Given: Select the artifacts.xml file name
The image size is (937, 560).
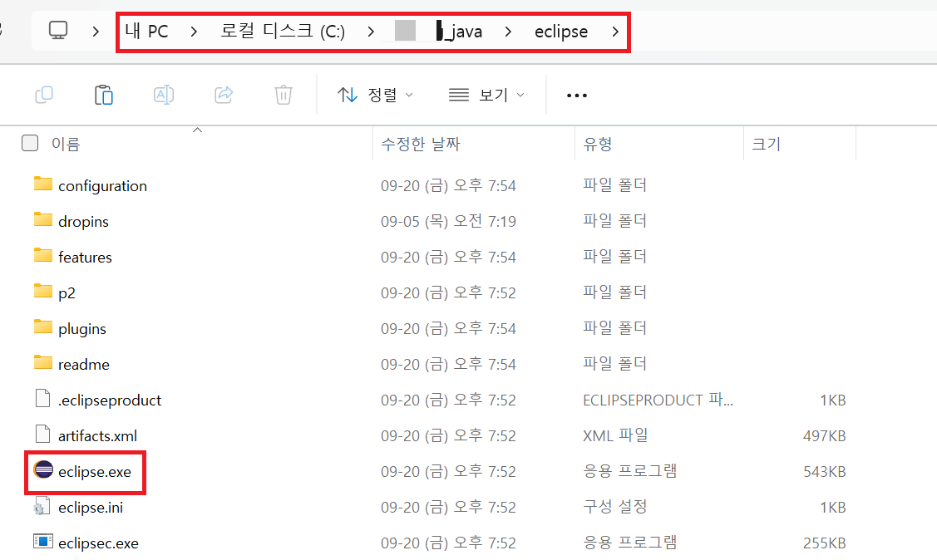Looking at the screenshot, I should [x=97, y=436].
